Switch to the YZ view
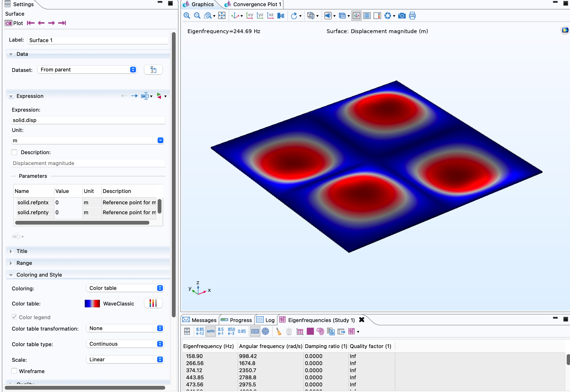The height and width of the screenshot is (392, 570). coord(260,16)
